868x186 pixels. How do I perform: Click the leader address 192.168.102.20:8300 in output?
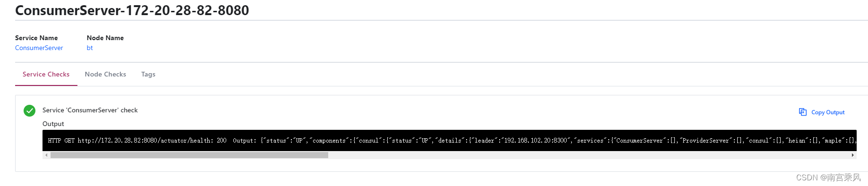tap(536, 141)
